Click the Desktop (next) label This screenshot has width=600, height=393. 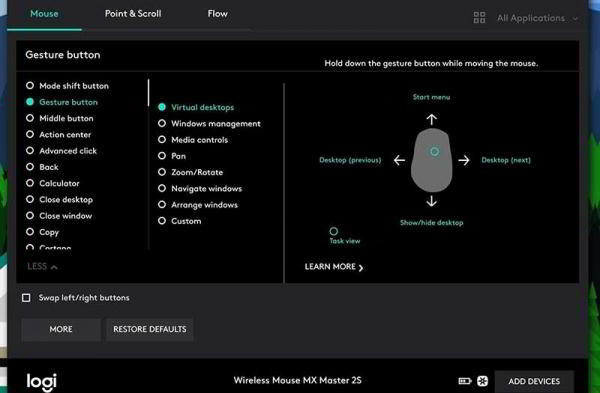point(506,160)
